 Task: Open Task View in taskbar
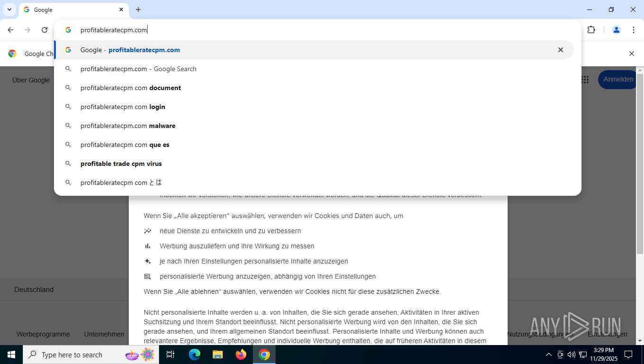click(x=170, y=355)
